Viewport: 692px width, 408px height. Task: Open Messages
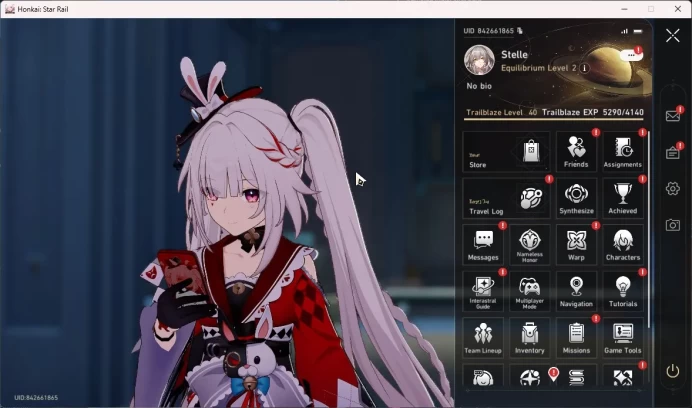click(483, 245)
